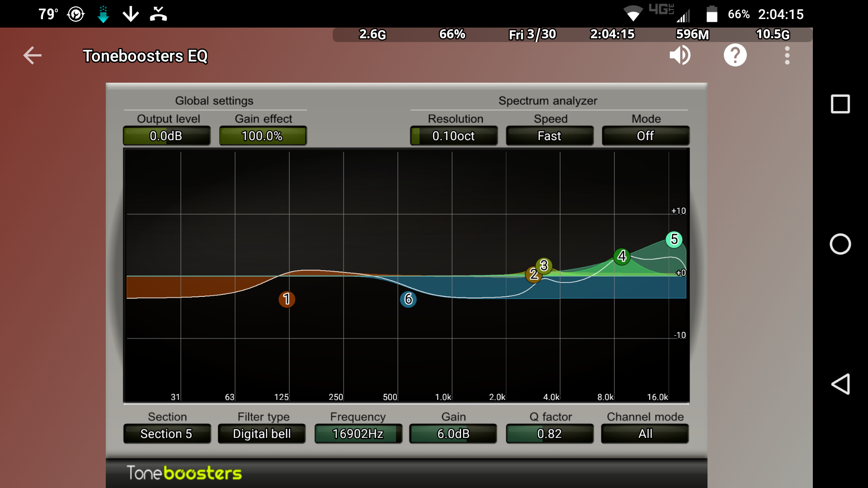Open the Digital bell filter type
This screenshot has height=488, width=868.
[262, 434]
